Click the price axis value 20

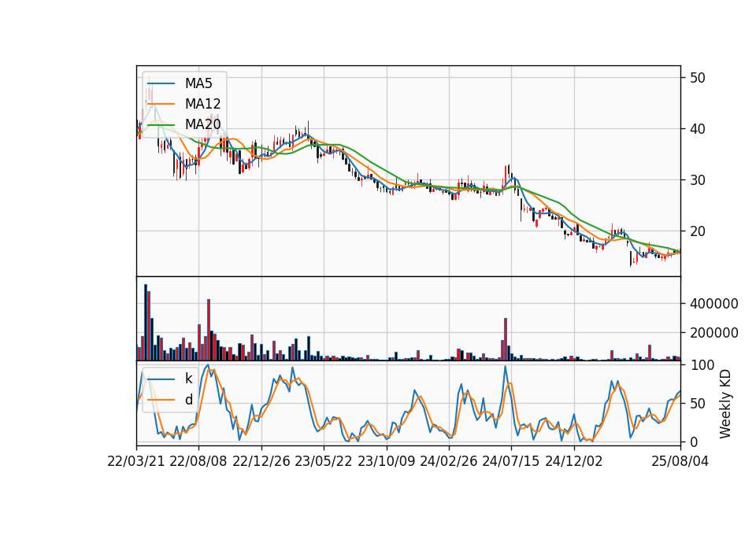coord(697,231)
